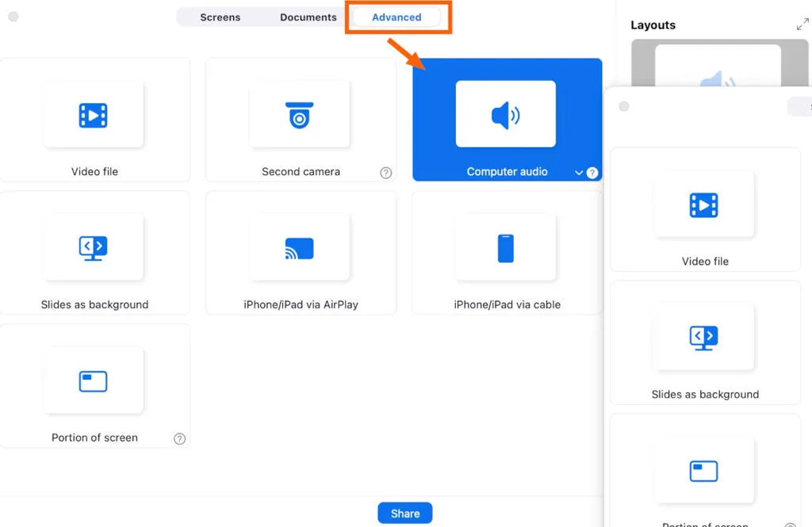
Task: Click help icon on Computer audio tile
Action: point(592,173)
